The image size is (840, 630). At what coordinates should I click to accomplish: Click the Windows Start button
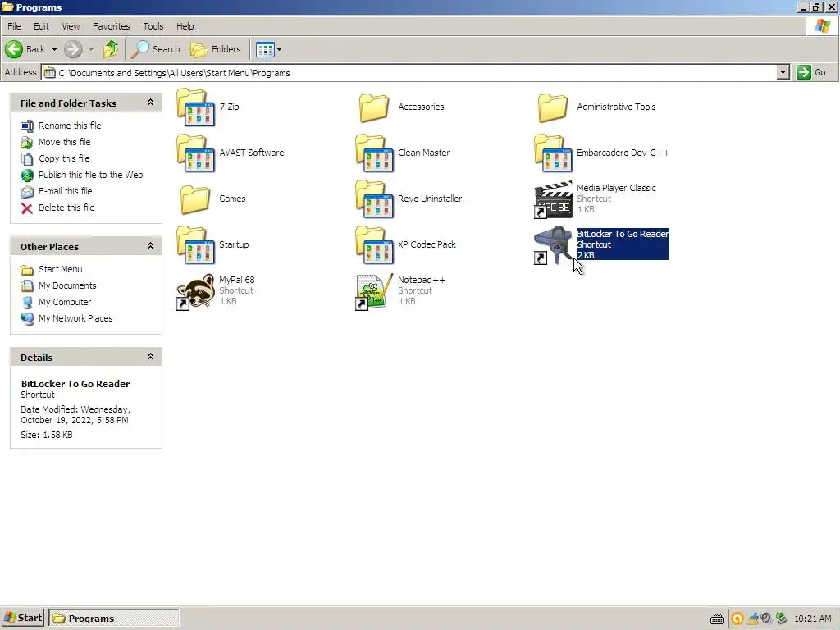pos(23,618)
